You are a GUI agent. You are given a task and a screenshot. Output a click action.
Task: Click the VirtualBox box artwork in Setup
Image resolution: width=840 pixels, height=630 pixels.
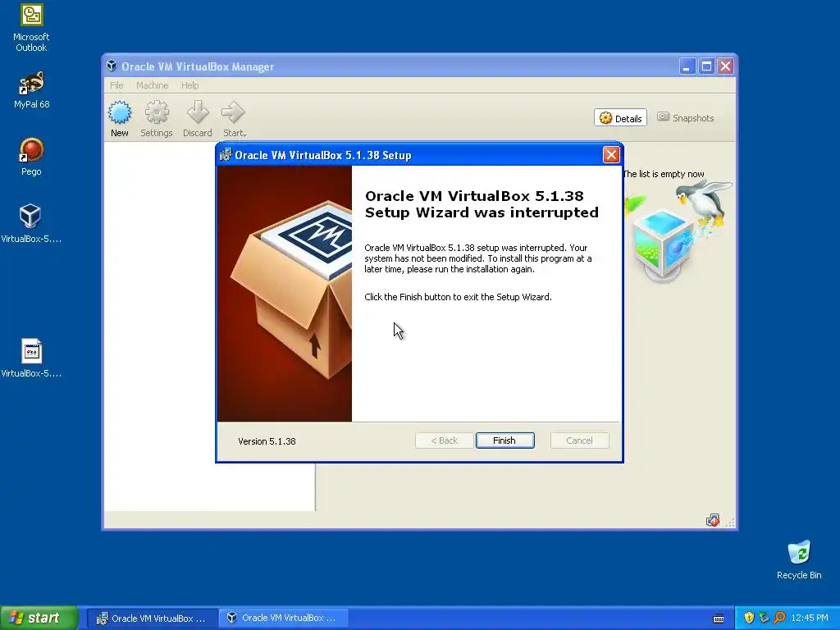point(285,294)
